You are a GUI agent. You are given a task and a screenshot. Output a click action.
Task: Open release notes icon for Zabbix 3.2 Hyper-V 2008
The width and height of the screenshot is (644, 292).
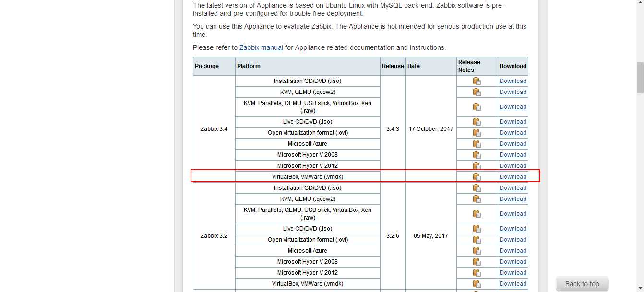[x=477, y=262]
